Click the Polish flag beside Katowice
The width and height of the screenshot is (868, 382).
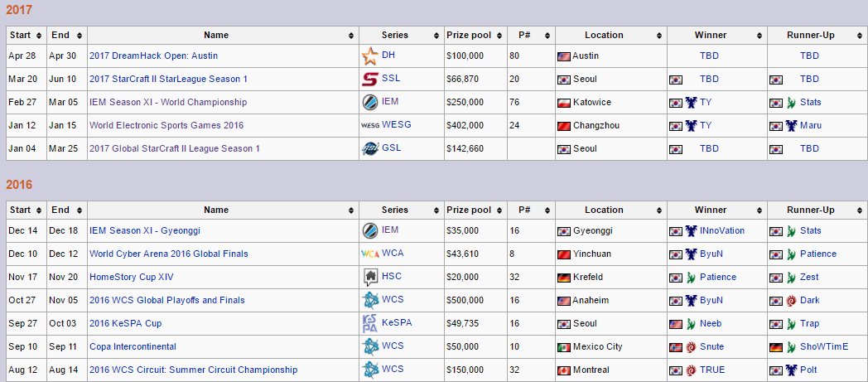pyautogui.click(x=564, y=103)
